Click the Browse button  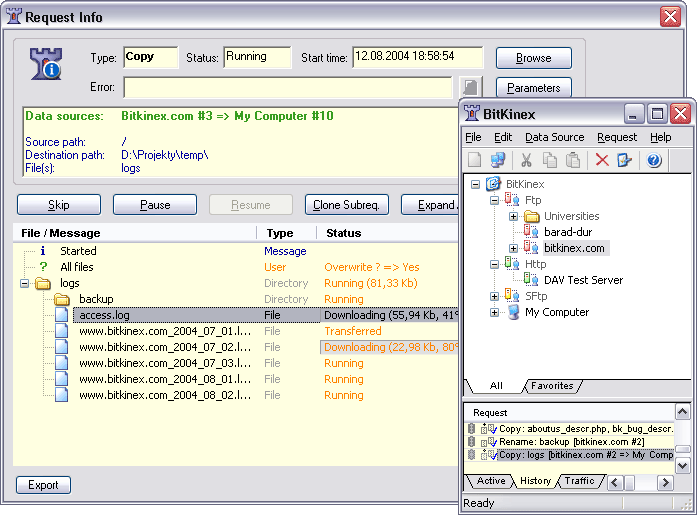[x=533, y=58]
